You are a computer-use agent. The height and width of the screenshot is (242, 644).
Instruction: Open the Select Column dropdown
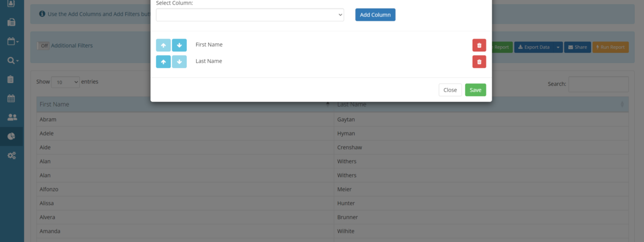tap(250, 15)
